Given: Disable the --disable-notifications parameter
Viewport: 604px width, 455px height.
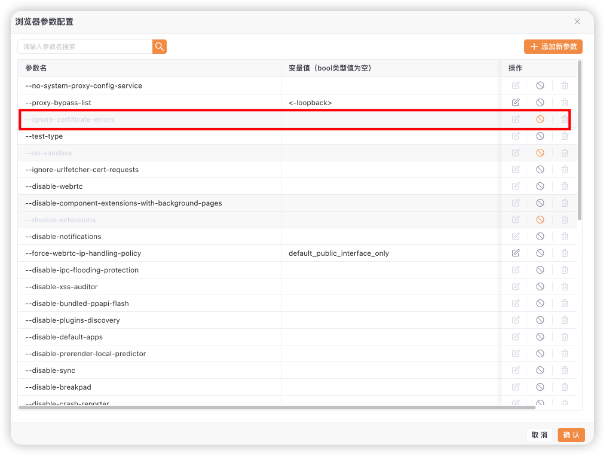Looking at the screenshot, I should pos(540,236).
